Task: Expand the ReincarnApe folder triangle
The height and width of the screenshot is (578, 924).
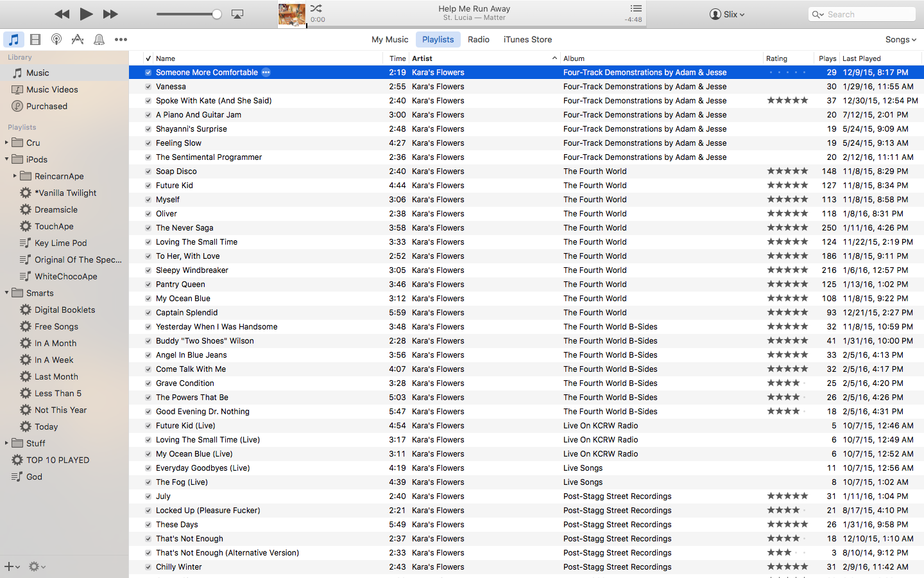Action: click(x=15, y=176)
